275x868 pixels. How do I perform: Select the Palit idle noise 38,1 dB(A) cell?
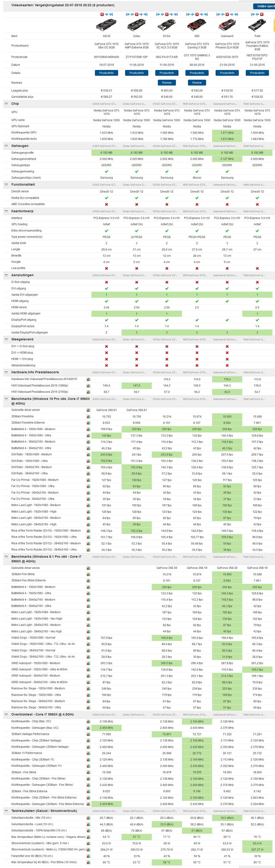(x=257, y=818)
